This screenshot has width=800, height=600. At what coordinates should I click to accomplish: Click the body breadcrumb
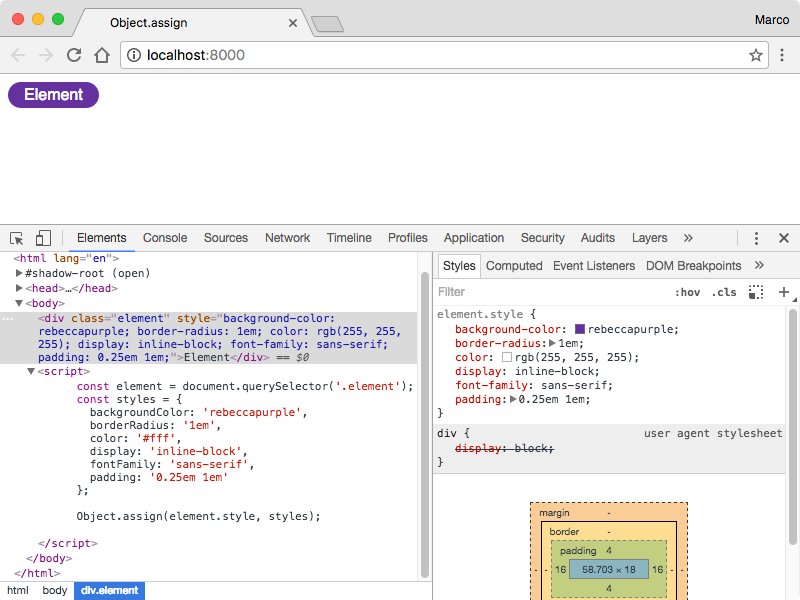[x=55, y=590]
